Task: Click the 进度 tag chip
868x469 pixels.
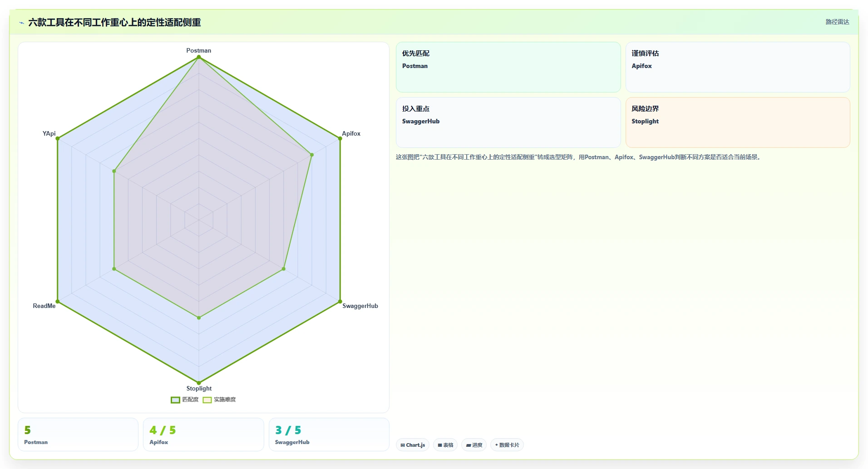Action: point(474,445)
